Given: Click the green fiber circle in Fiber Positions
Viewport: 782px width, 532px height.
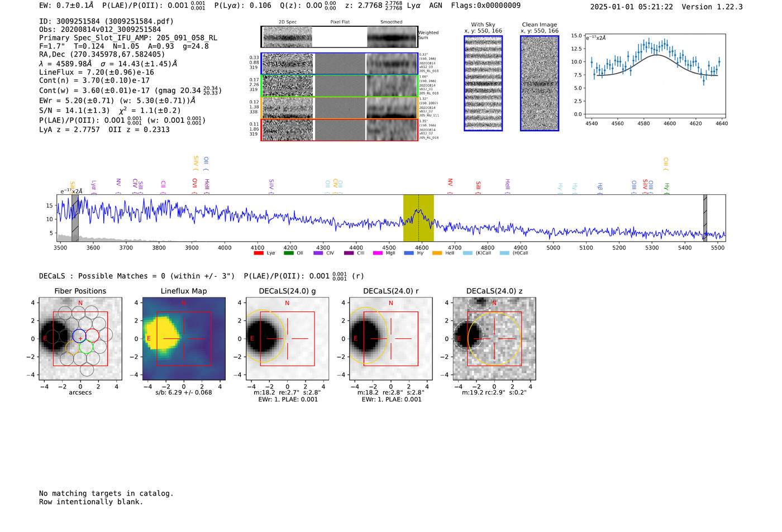Looking at the screenshot, I should [85, 347].
